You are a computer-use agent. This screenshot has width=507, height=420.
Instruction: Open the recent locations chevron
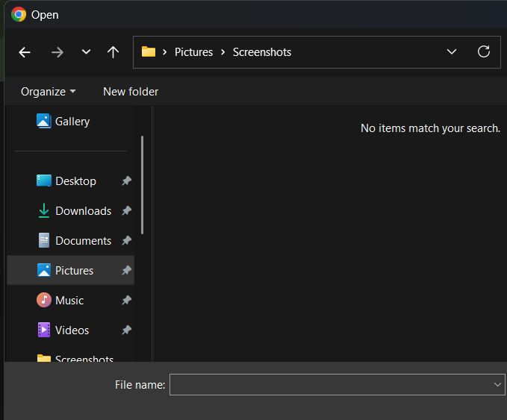click(x=86, y=51)
